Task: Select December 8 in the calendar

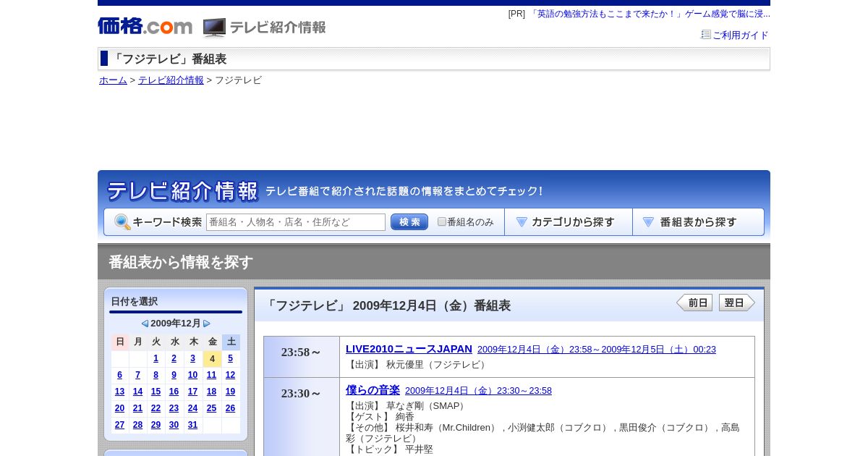Action: coord(156,375)
